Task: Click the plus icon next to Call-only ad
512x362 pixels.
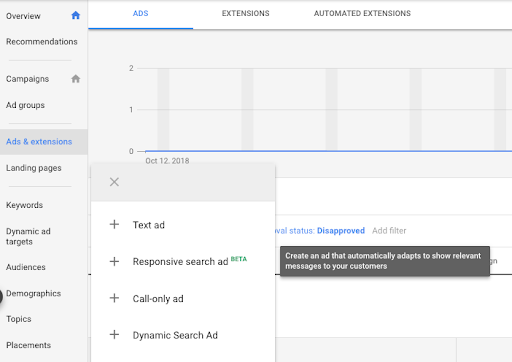Action: coord(114,298)
